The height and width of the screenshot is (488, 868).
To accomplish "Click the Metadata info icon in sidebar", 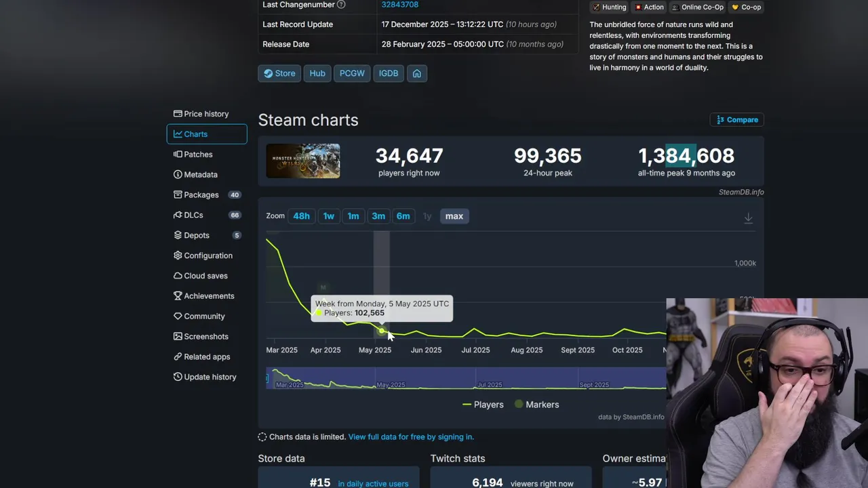I will point(178,175).
